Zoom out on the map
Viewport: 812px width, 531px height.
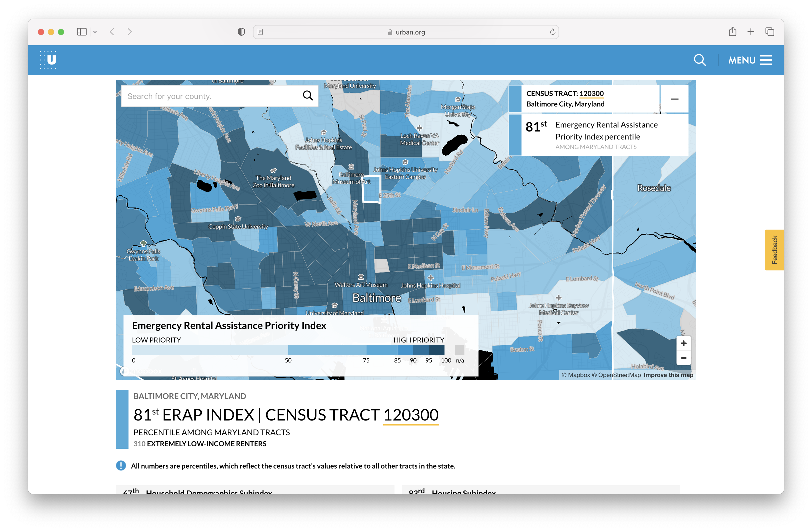[683, 358]
